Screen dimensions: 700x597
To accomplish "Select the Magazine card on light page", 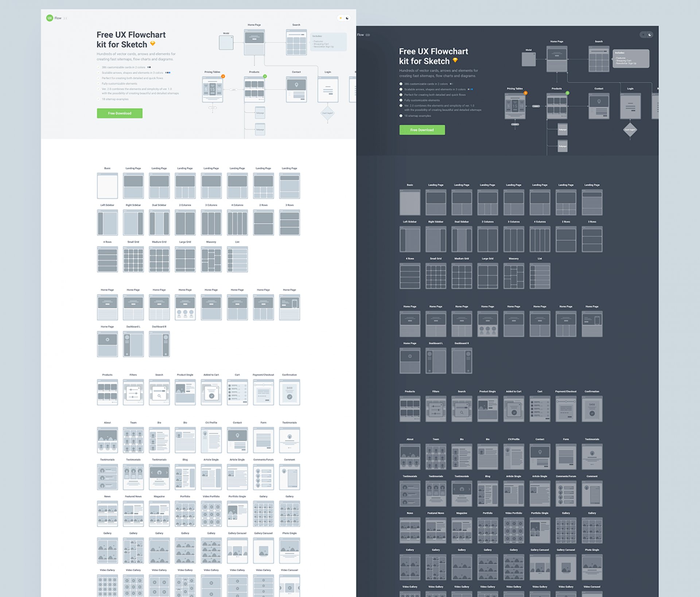I will coord(159,514).
